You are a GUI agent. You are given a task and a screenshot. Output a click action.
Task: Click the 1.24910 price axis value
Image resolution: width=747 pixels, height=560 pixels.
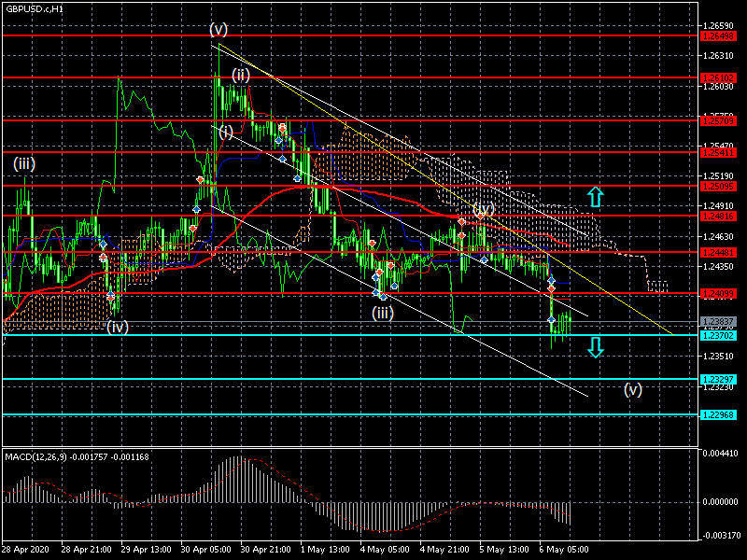(718, 206)
